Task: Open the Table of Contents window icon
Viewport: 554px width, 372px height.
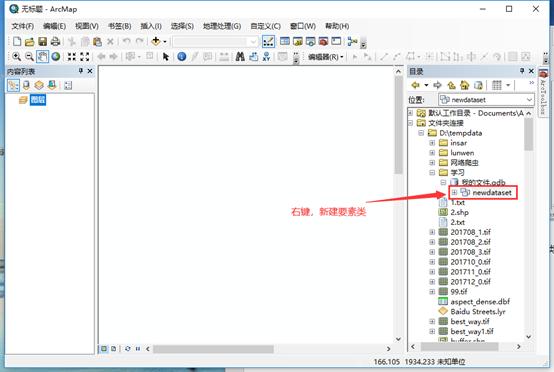Action: pos(285,41)
